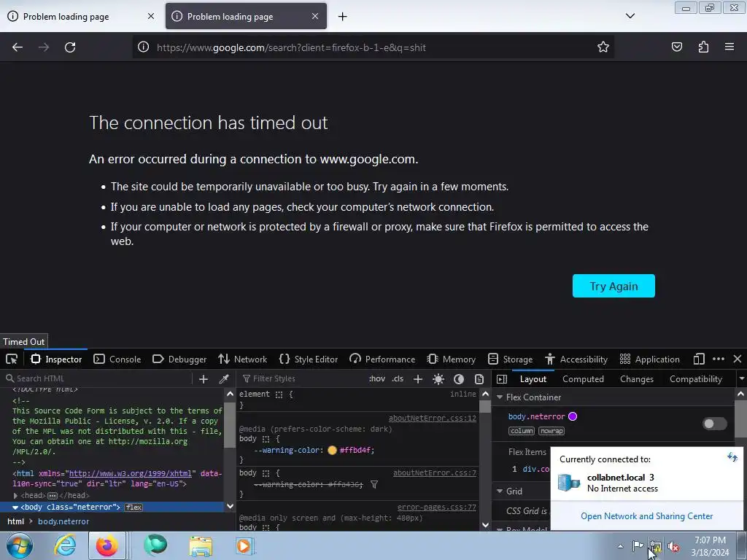
Task: Go back with the browser back arrow
Action: pos(18,47)
